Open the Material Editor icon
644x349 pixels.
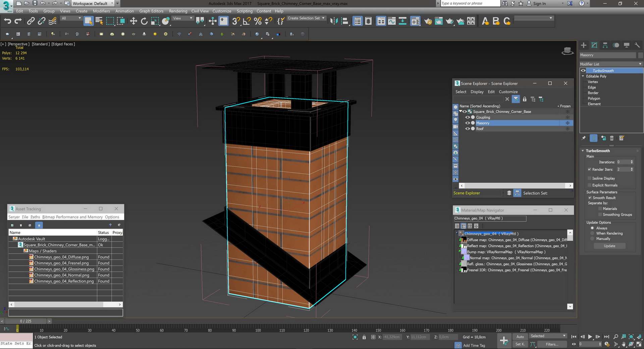click(415, 21)
